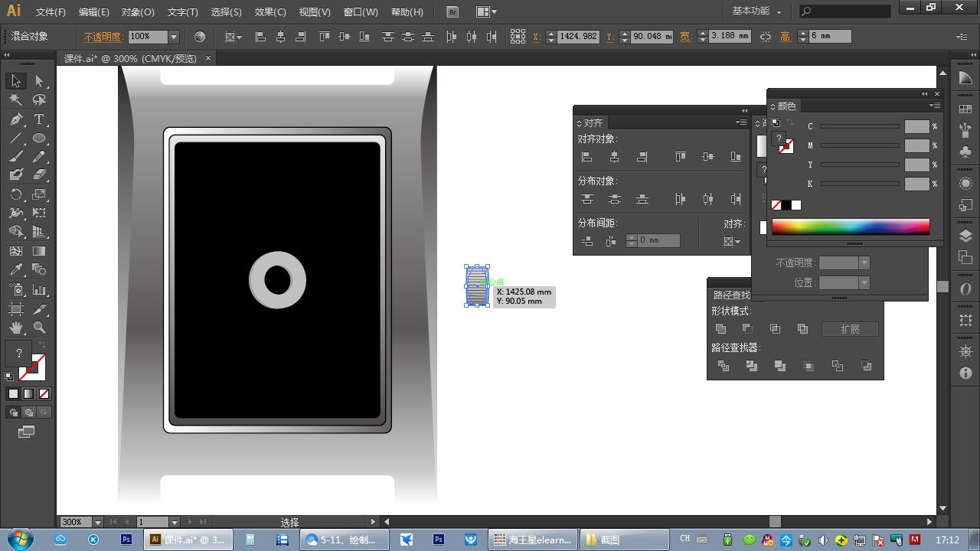Open Color panel flyout menu
The height and width of the screenshot is (551, 980).
pyautogui.click(x=935, y=106)
